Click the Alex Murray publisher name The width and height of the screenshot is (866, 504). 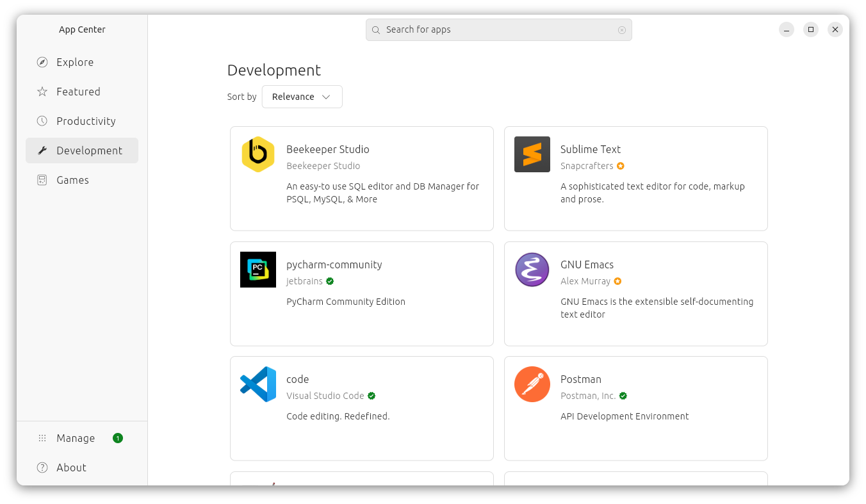[585, 281]
